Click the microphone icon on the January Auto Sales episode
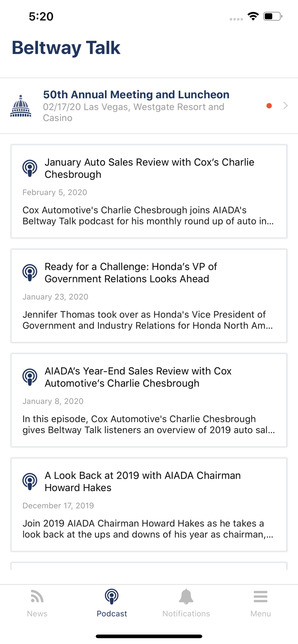The image size is (298, 644). pos(29,168)
